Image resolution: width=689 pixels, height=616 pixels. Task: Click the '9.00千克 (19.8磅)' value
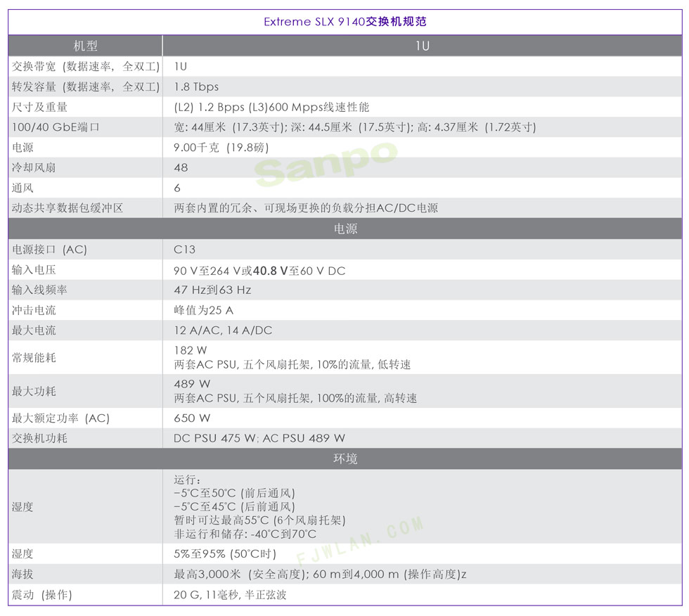coord(221,147)
